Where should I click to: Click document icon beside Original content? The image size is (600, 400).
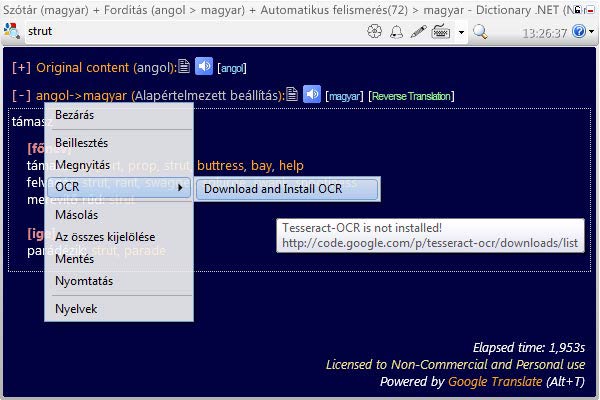tap(183, 68)
